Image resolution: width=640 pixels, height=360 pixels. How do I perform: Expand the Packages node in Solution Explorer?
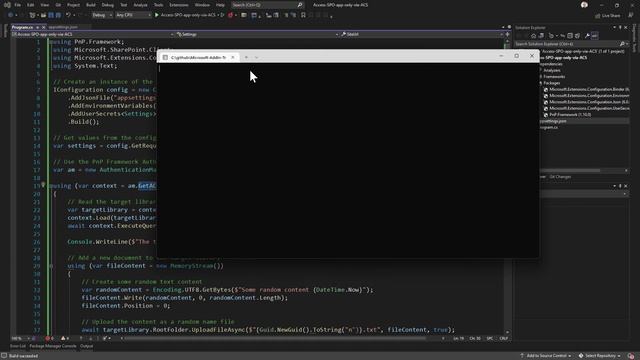(540, 83)
